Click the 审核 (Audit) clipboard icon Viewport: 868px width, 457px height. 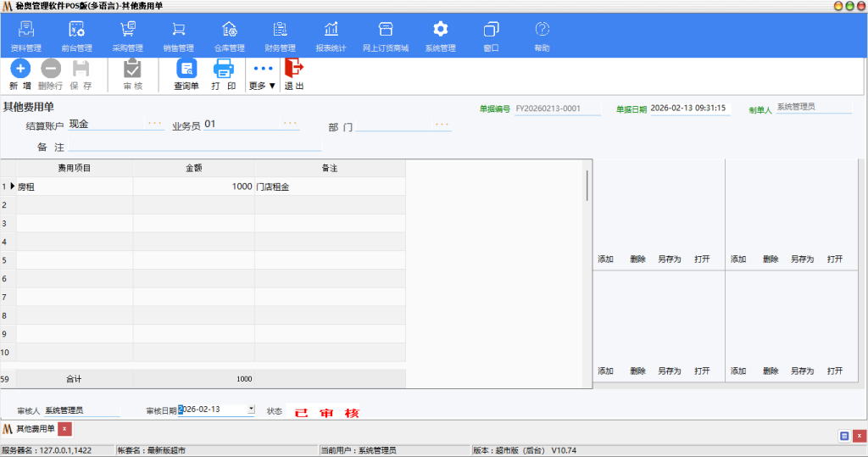coord(132,70)
